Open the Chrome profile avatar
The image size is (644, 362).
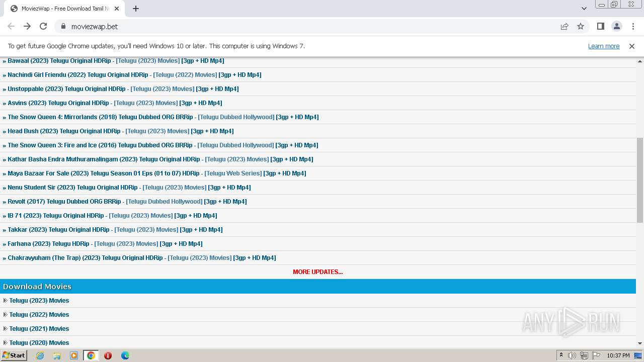click(x=617, y=26)
